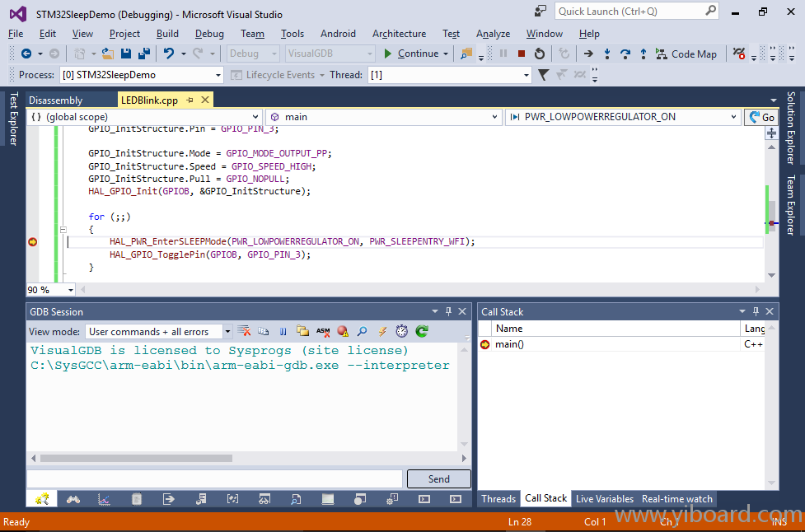Click the Restart debugging icon

pyautogui.click(x=539, y=54)
